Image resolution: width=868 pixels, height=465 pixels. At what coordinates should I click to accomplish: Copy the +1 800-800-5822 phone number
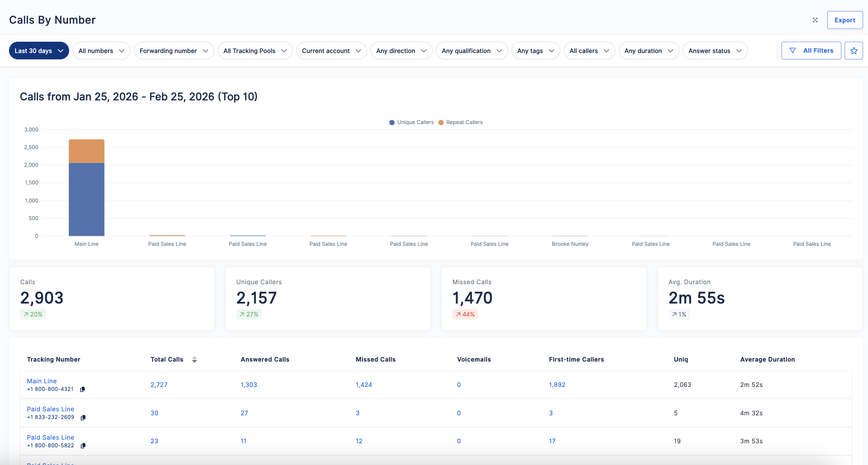coord(83,446)
